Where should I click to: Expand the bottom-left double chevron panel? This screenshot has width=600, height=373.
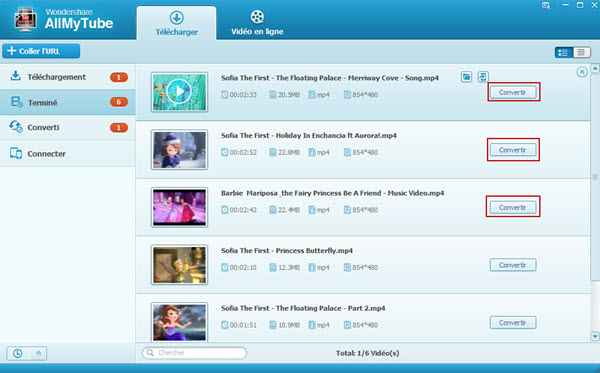click(x=39, y=353)
